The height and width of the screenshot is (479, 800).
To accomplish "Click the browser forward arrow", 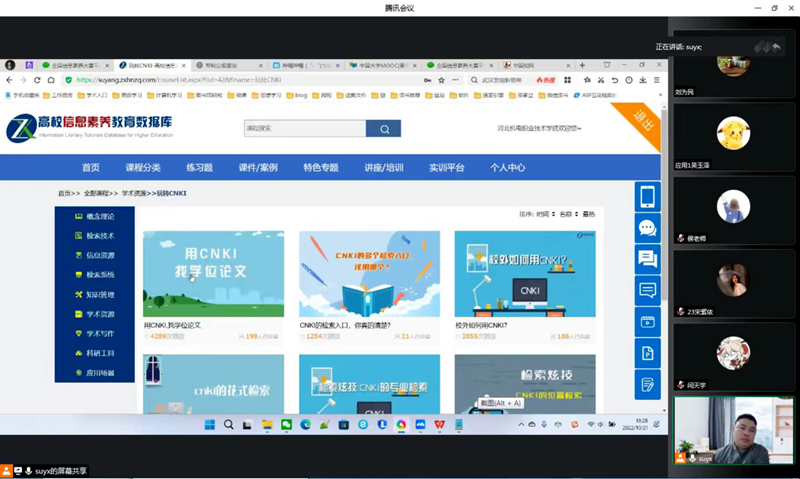I will click(23, 80).
